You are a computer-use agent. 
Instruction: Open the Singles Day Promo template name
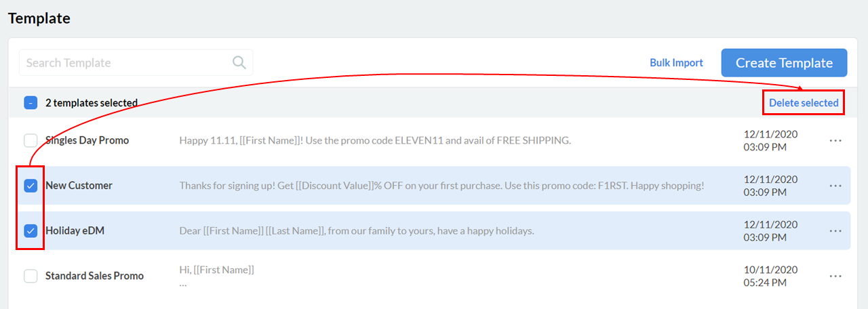[x=87, y=140]
